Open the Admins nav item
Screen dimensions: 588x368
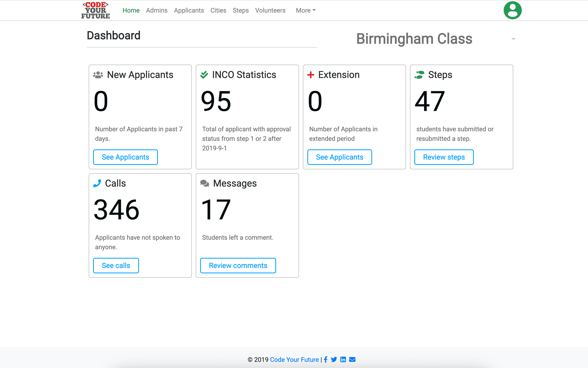tap(157, 10)
